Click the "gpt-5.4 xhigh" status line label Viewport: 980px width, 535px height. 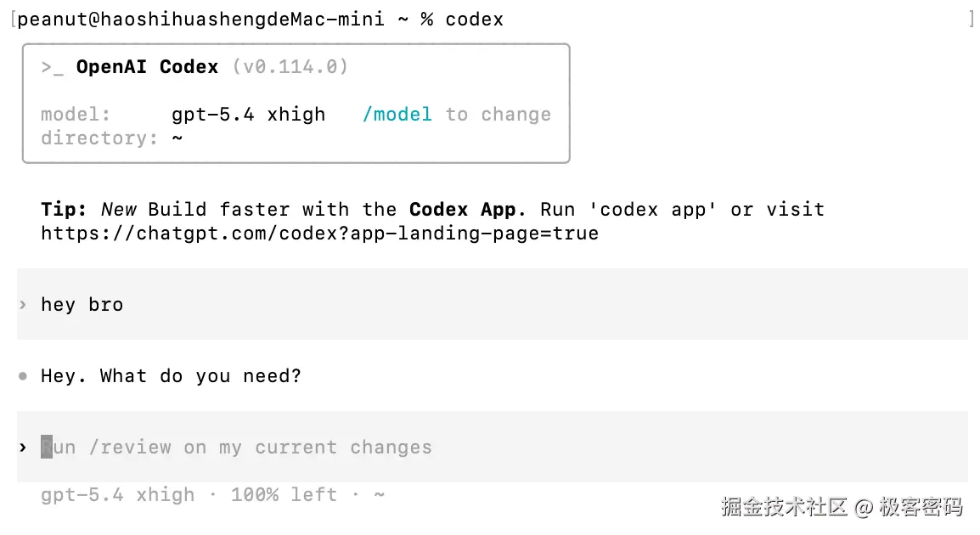point(117,495)
